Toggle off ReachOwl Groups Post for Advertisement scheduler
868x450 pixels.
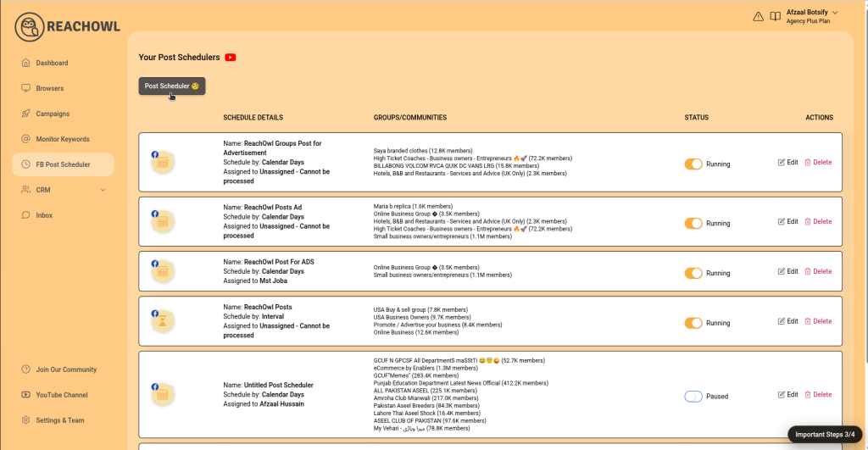tap(693, 164)
